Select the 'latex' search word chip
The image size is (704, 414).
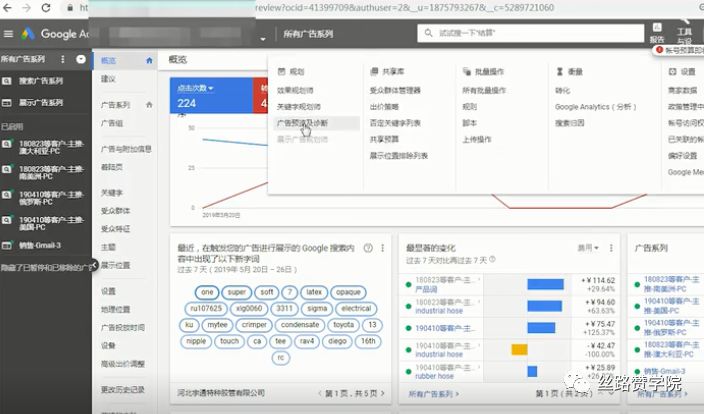[314, 292]
